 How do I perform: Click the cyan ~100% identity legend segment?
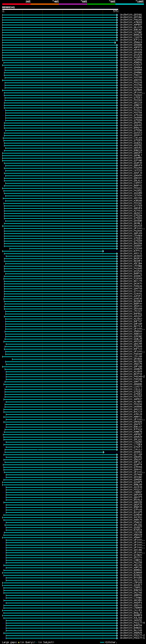[x=130, y=4]
